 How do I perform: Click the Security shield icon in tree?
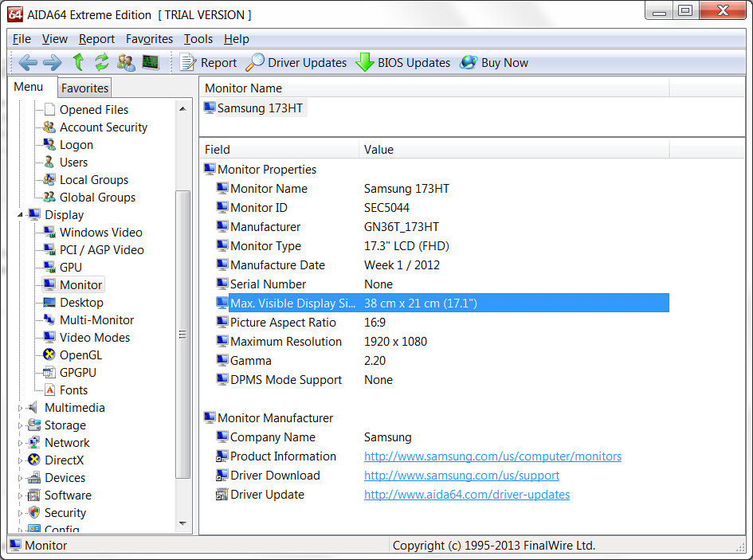tap(33, 512)
